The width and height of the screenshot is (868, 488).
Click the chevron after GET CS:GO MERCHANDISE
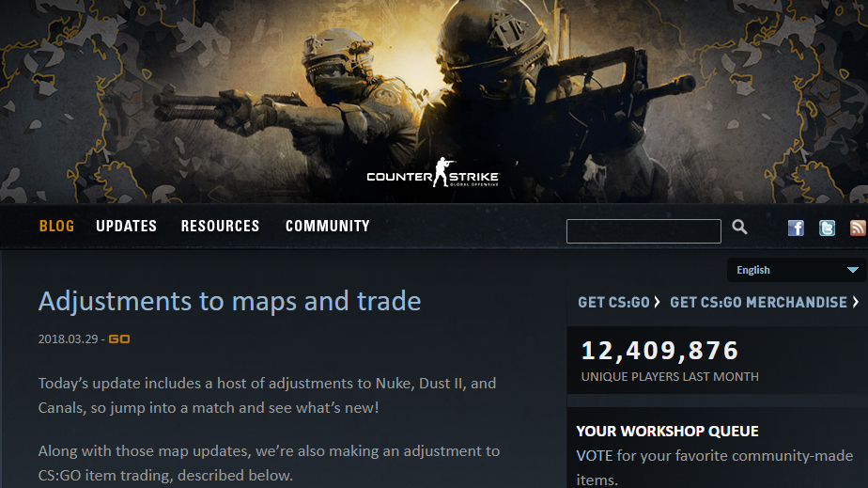tap(855, 302)
